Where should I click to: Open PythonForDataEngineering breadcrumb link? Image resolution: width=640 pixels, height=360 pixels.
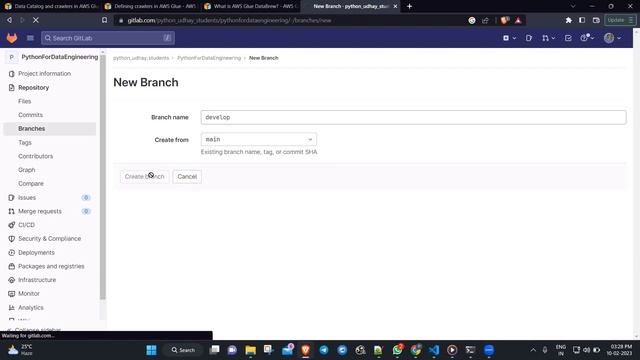click(x=209, y=58)
